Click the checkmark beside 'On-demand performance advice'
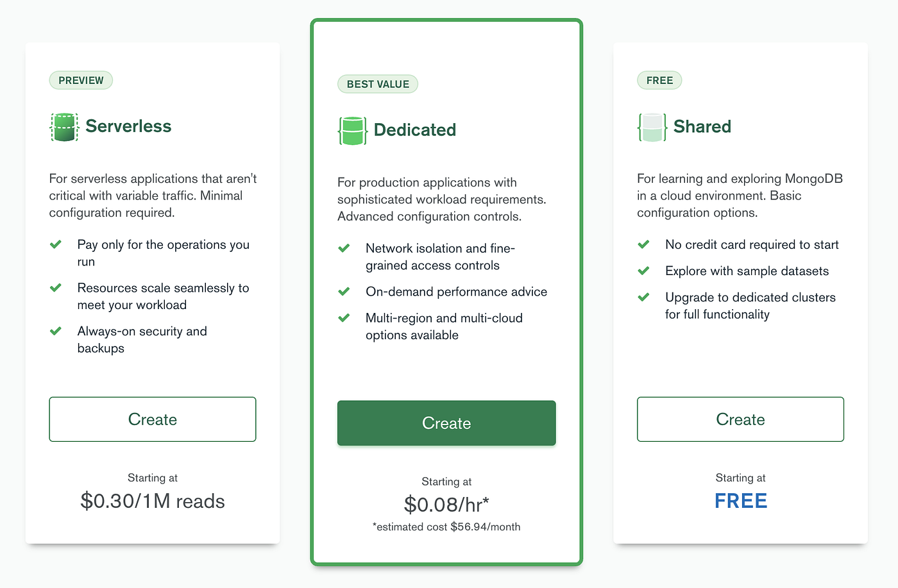The image size is (898, 588). click(344, 292)
